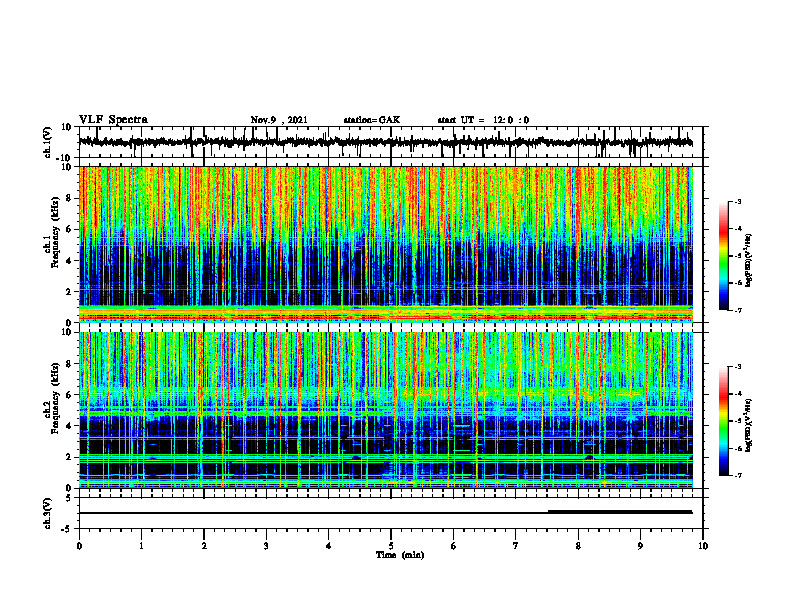Click the "4" kHz tick on ch.2 frequency axis

tap(70, 426)
